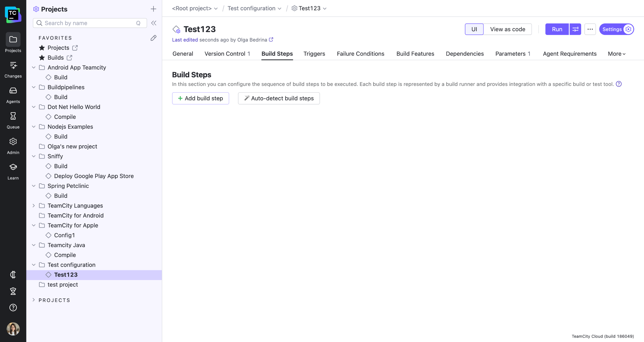Switch to View as code mode
The width and height of the screenshot is (644, 342).
click(507, 29)
